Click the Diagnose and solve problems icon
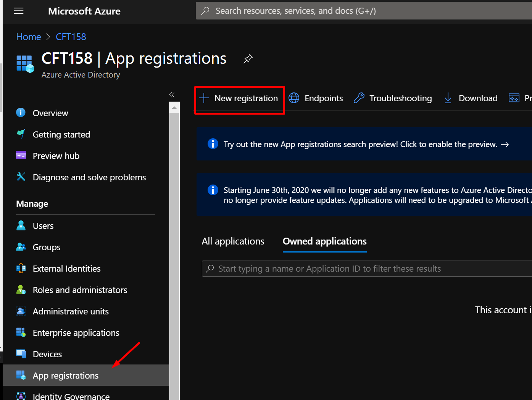 (x=21, y=177)
